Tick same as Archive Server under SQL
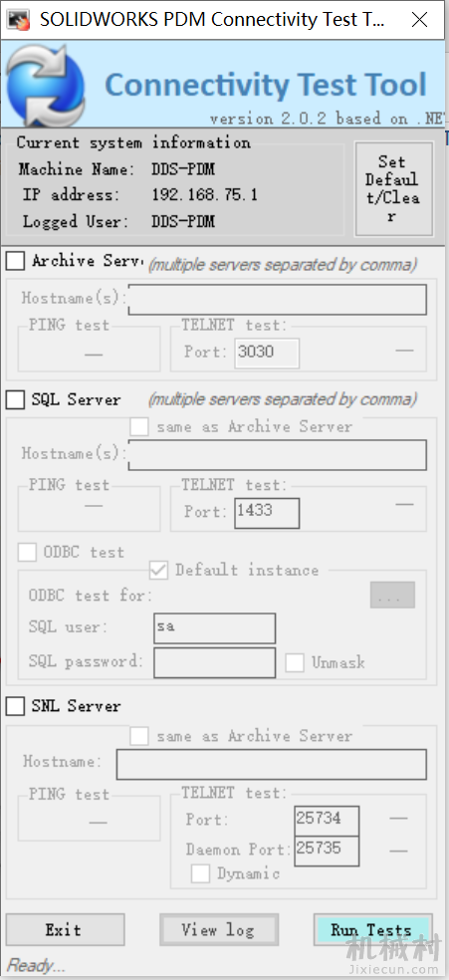The image size is (449, 980). (139, 427)
